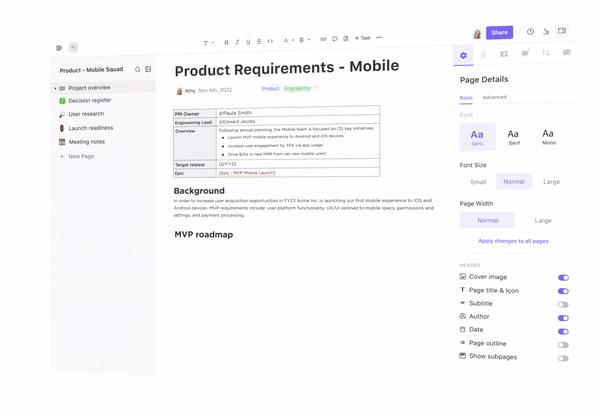Insert a hyperlink from toolbar
This screenshot has height=415, width=600.
tap(323, 39)
